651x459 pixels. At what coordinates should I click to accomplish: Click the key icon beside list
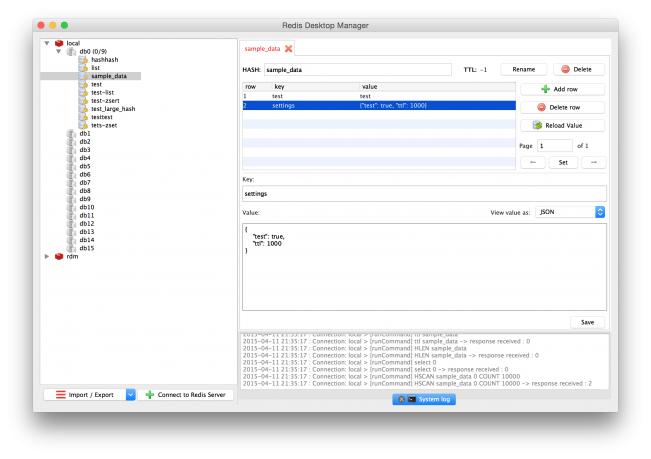point(83,68)
